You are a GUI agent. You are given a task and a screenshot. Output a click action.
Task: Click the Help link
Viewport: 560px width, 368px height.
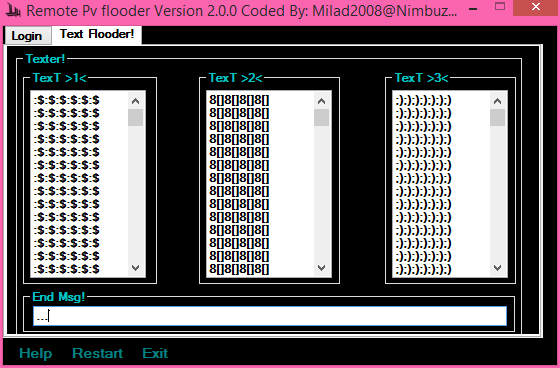[35, 353]
